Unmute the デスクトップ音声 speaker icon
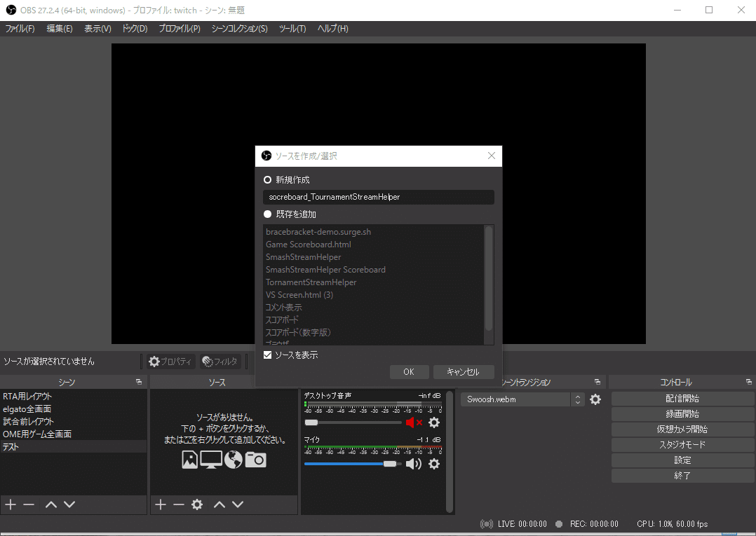 point(414,422)
